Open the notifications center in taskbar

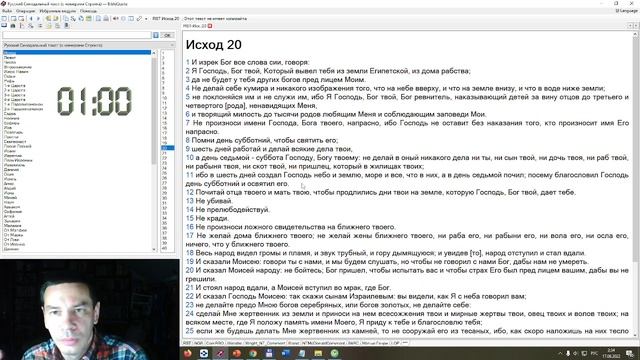[630, 353]
